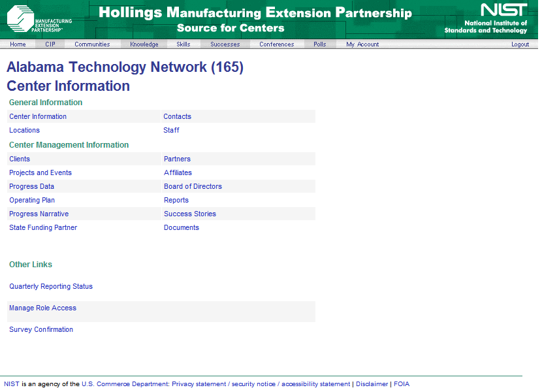Click the Logout link
This screenshot has width=542, height=392.
(x=520, y=44)
